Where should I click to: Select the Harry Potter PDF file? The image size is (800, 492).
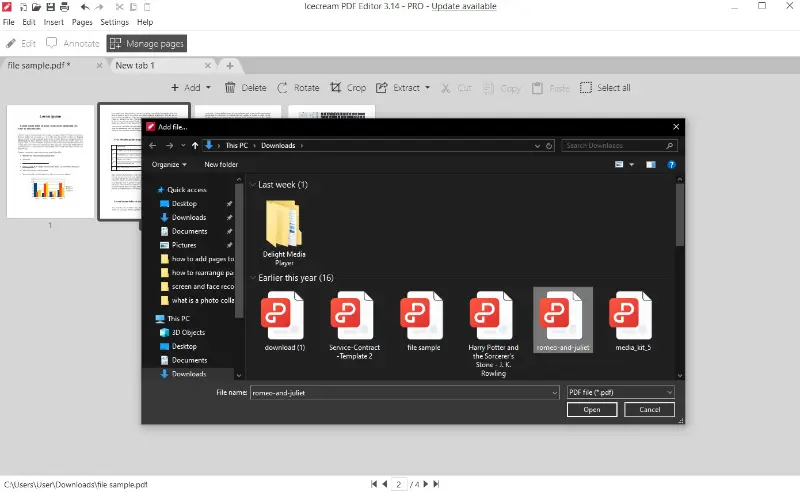coord(493,334)
